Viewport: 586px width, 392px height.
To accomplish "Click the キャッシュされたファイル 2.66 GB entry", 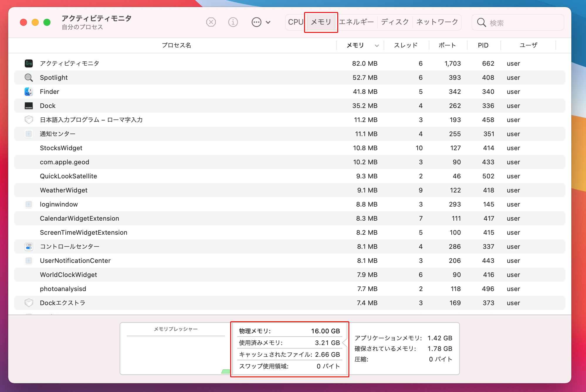I will coord(289,354).
